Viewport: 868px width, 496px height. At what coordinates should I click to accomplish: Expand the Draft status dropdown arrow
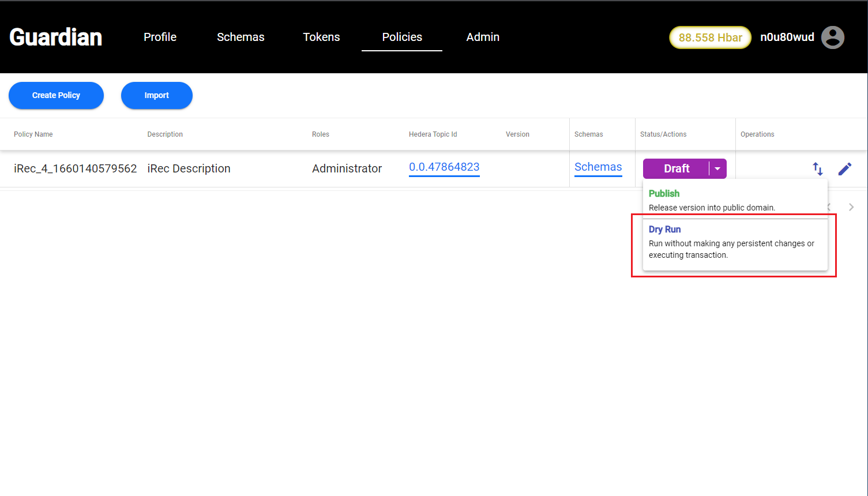(x=717, y=168)
